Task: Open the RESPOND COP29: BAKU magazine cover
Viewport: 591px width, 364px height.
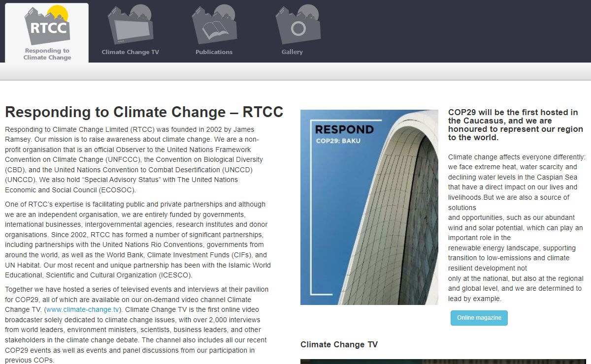Action: click(369, 207)
